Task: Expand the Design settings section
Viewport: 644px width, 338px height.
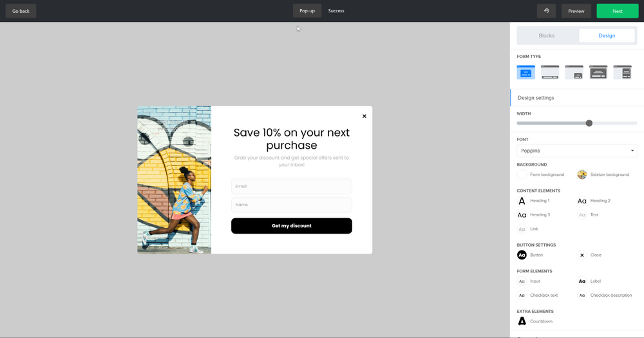Action: (x=536, y=98)
